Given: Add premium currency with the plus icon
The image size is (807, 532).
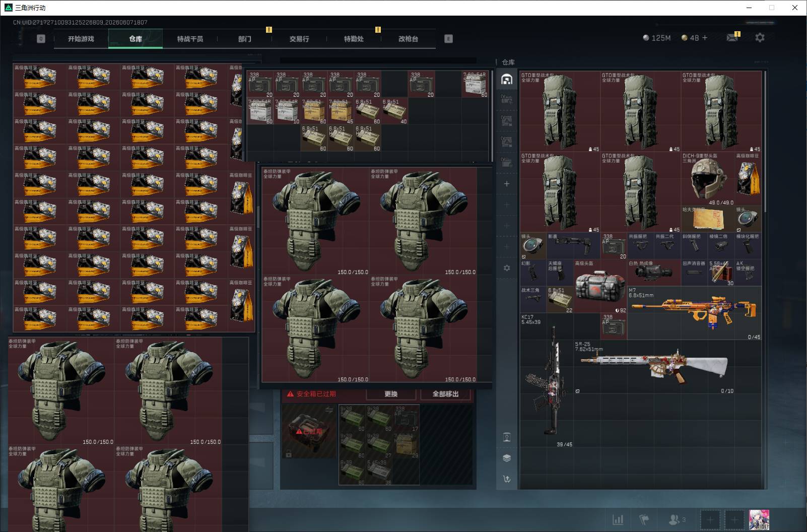Looking at the screenshot, I should (704, 38).
